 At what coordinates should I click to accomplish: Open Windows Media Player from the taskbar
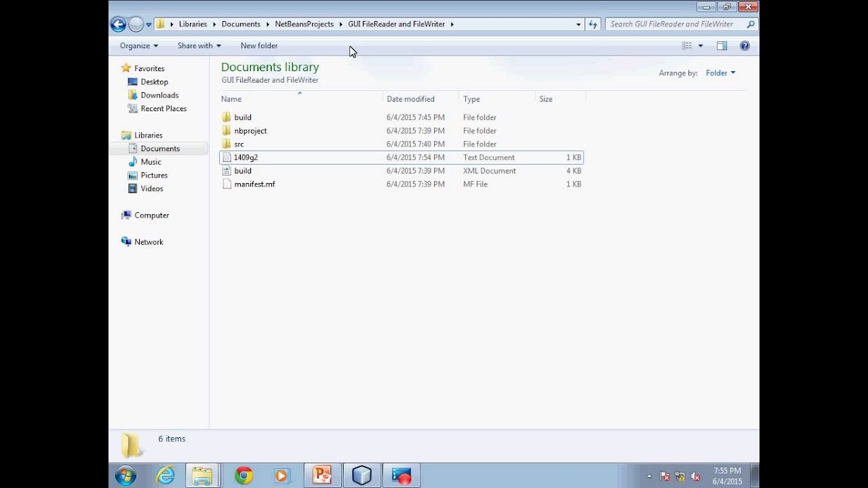click(282, 476)
